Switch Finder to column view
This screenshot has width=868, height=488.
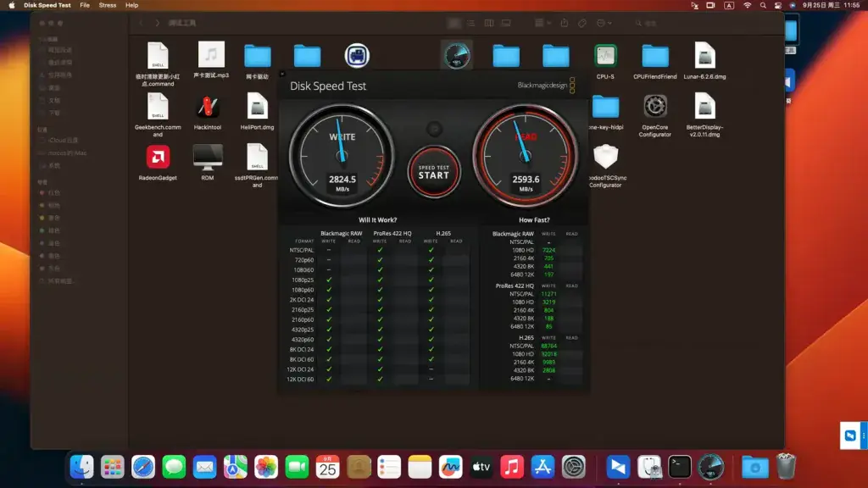[x=489, y=23]
